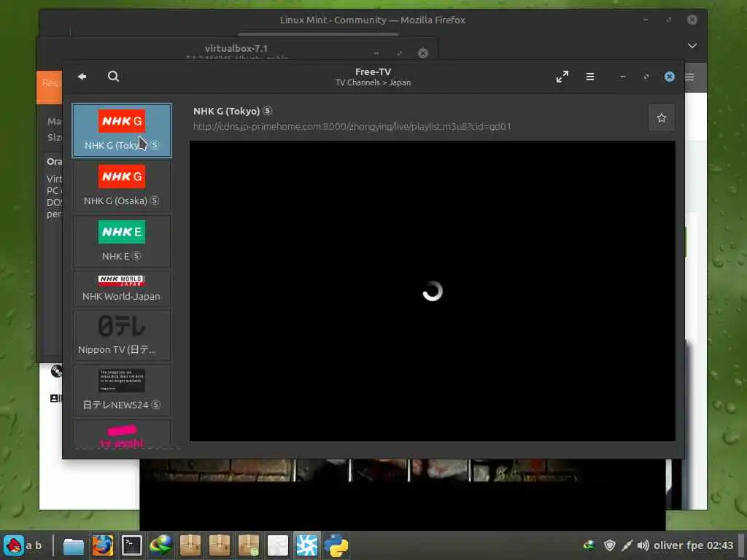
Task: Select the NHK E channel
Action: (x=122, y=241)
